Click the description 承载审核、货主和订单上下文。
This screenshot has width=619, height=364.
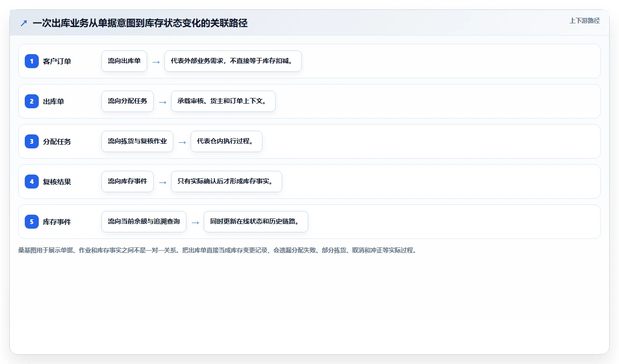[223, 101]
